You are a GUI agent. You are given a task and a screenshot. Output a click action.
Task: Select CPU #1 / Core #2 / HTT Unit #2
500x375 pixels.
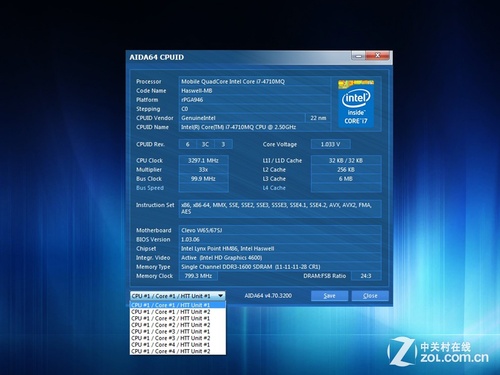tap(178, 325)
